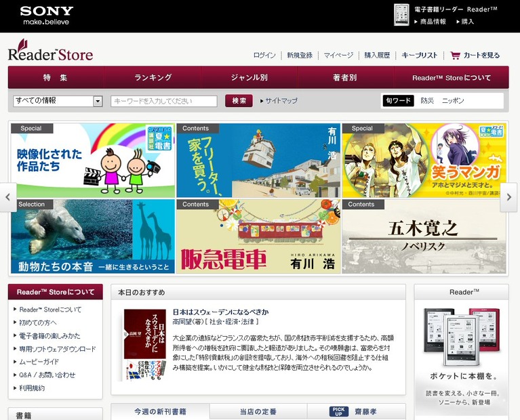Viewport: 520px width, 420px height.
Task: Open Q&A / お問い合わせ link
Action: tap(47, 375)
